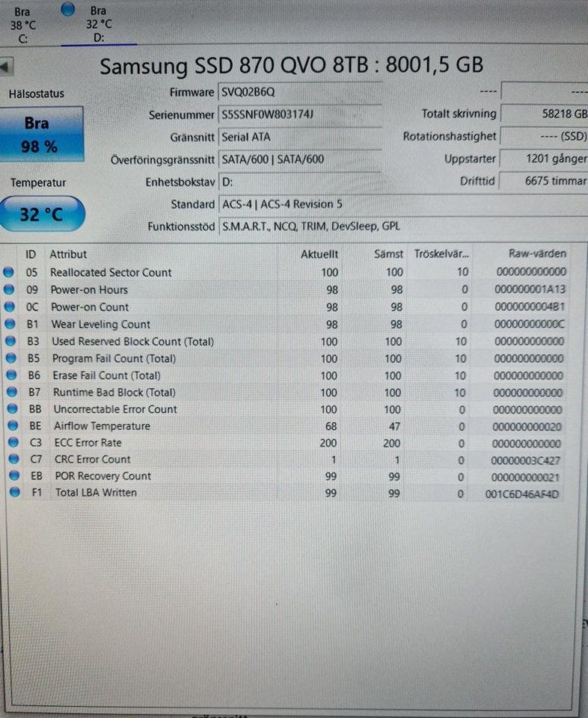Select the Uncorrectable Error Count row
Viewport: 588px width, 718px height.
pyautogui.click(x=114, y=409)
